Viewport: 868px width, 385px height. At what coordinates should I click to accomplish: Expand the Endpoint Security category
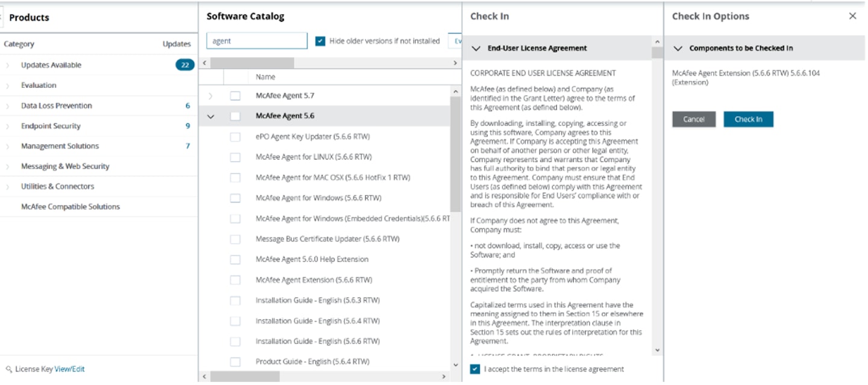[x=8, y=126]
